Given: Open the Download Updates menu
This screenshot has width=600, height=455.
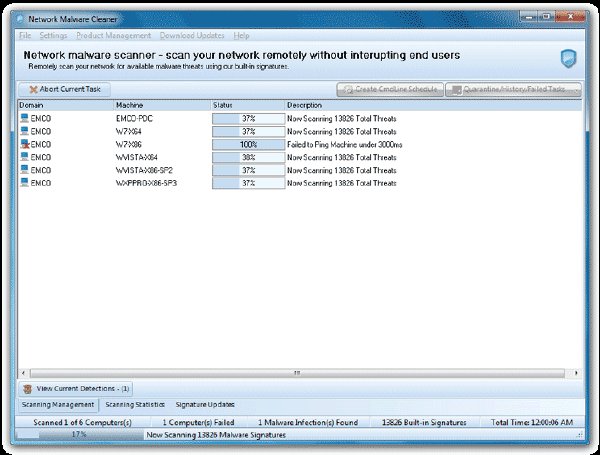Looking at the screenshot, I should point(192,36).
